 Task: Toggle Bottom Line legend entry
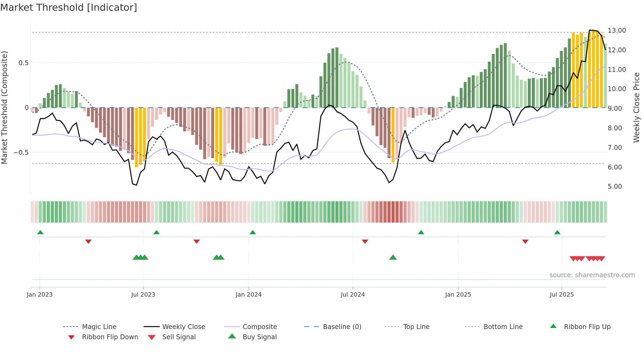[494, 327]
